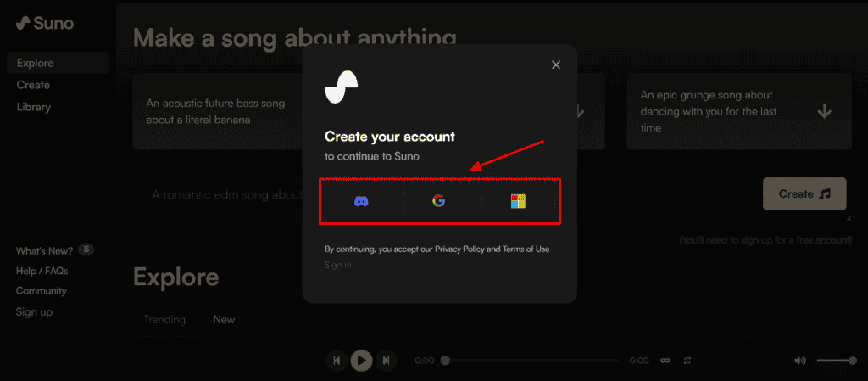Close the Create your account dialog
This screenshot has height=381, width=868.
point(556,64)
